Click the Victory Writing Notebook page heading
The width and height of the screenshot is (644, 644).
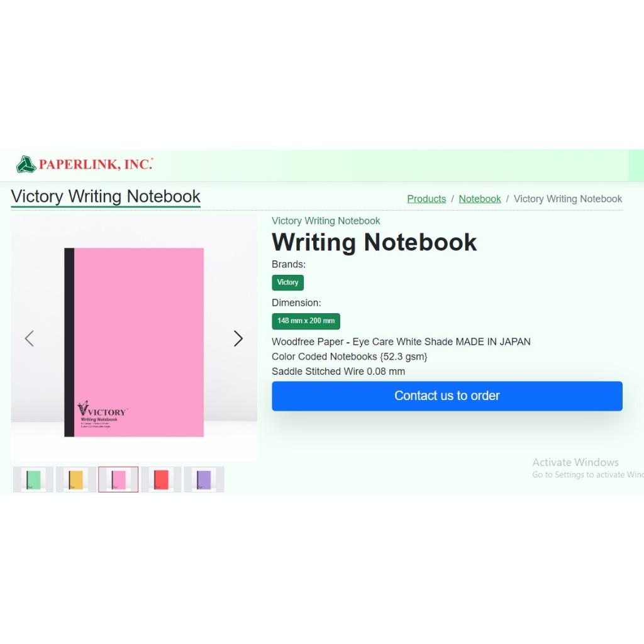[x=106, y=196]
